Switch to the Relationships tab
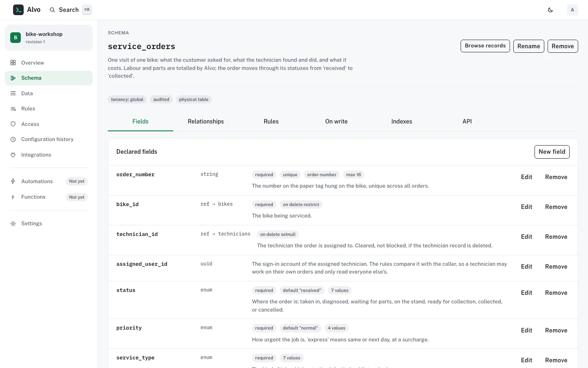Screen dimensions: 588x368 pos(206,121)
